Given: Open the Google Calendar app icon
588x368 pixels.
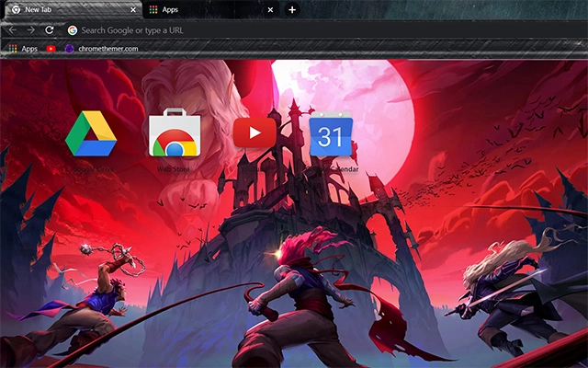Looking at the screenshot, I should 331,134.
